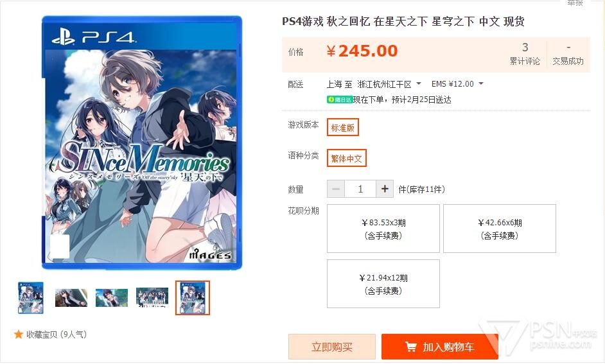Expand the 浙江杭州江干区 destination dropdown
Image resolution: width=605 pixels, height=364 pixels.
pyautogui.click(x=389, y=84)
